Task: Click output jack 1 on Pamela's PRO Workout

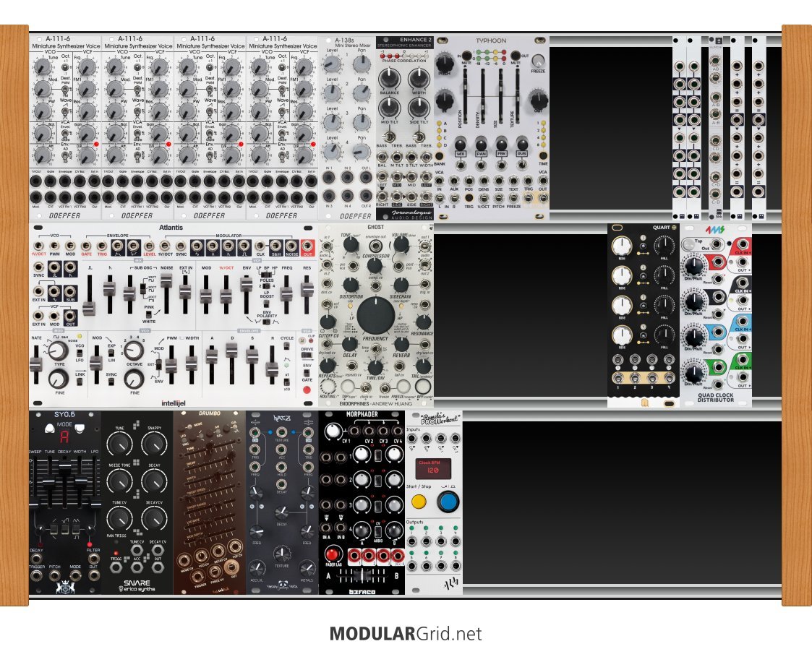Action: 411,542
